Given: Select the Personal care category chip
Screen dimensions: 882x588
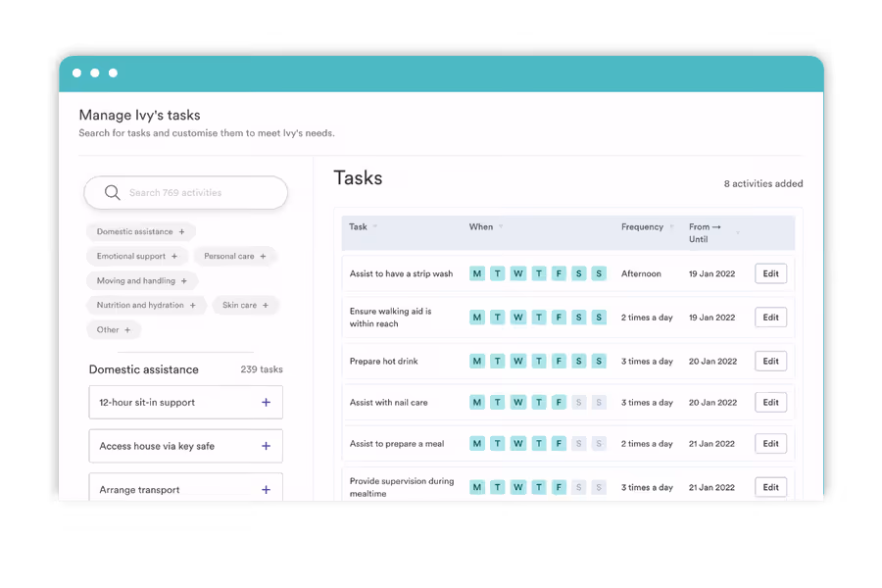Looking at the screenshot, I should point(234,256).
